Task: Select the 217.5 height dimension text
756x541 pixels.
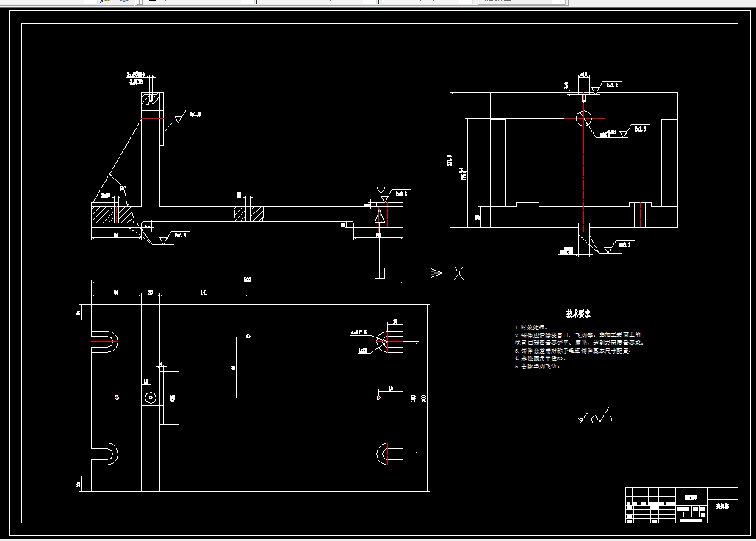Action: point(450,160)
